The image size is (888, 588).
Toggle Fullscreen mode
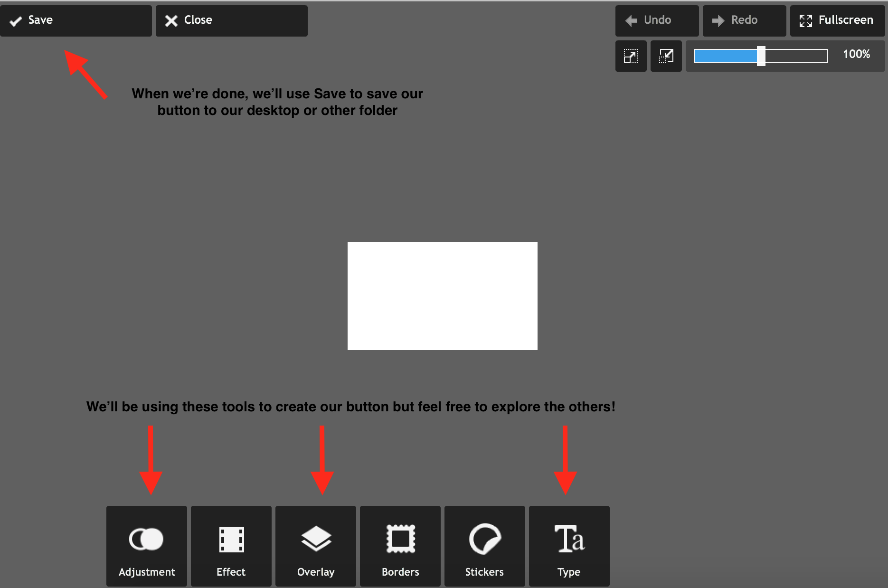(837, 20)
